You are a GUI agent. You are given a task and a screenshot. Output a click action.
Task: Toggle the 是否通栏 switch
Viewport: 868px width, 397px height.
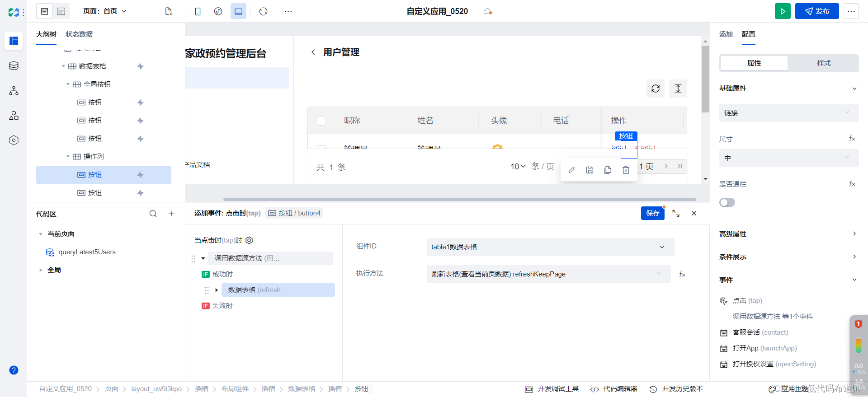(x=727, y=202)
